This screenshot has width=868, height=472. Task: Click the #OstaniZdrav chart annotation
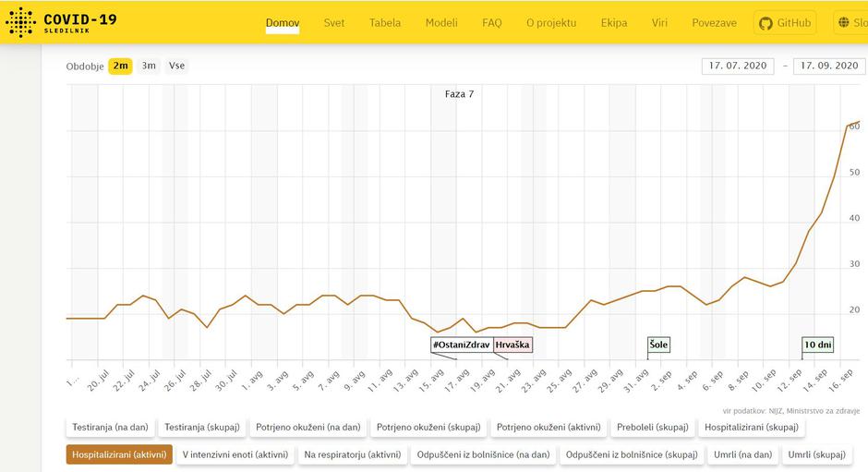coord(460,345)
